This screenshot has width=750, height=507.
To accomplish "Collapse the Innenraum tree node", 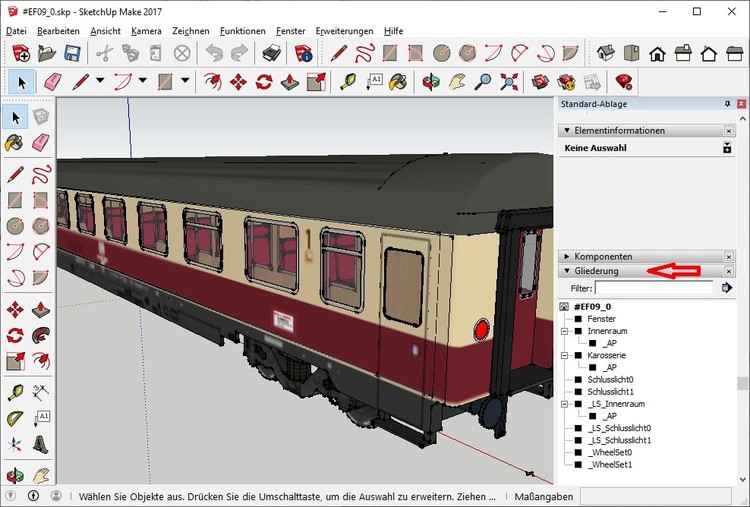I will (565, 331).
